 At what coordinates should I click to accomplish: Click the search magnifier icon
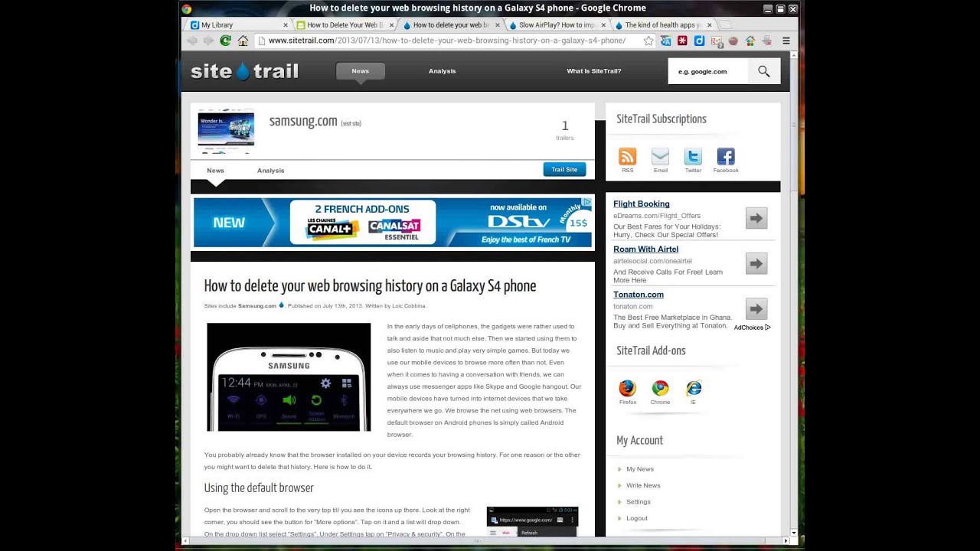point(763,71)
